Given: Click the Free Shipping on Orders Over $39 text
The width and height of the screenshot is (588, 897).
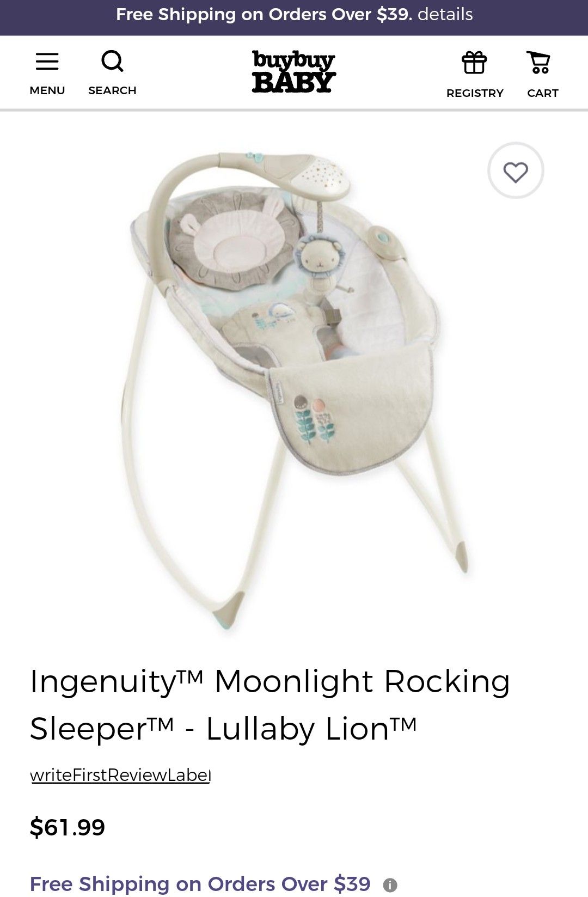Looking at the screenshot, I should (x=200, y=884).
